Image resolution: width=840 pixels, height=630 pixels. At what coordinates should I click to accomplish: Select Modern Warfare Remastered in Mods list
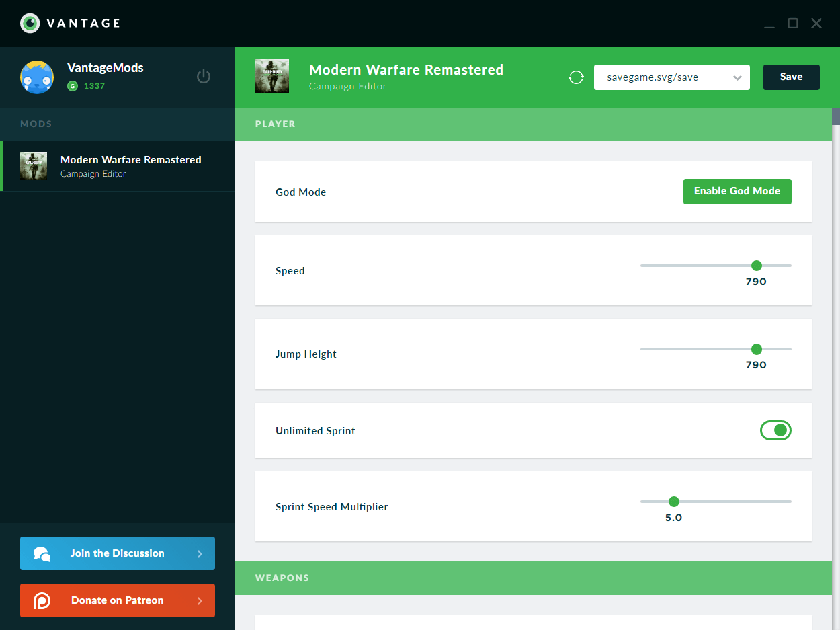[130, 166]
